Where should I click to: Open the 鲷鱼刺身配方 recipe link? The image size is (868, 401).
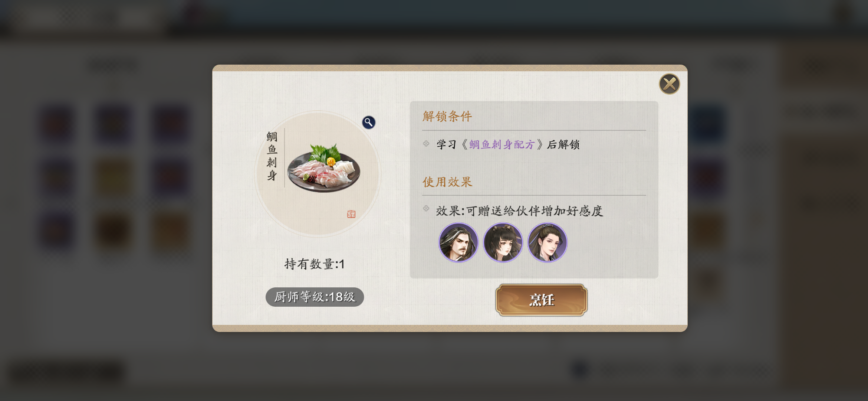coord(502,144)
